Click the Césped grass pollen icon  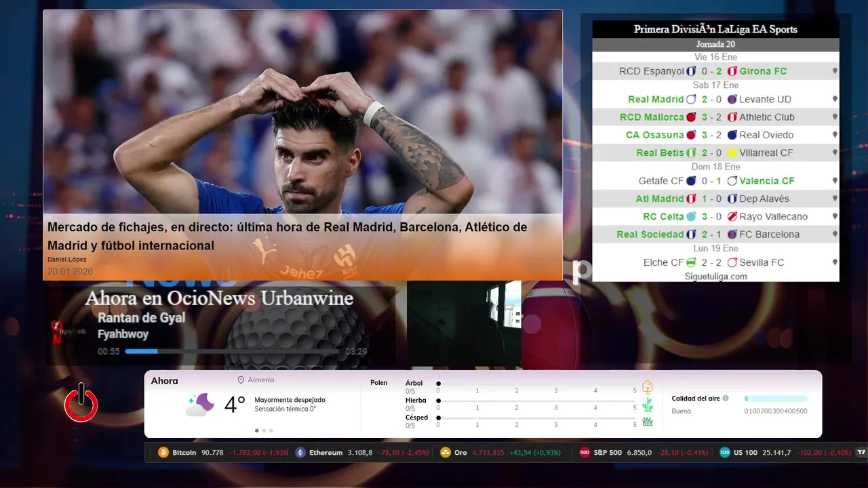click(x=648, y=422)
